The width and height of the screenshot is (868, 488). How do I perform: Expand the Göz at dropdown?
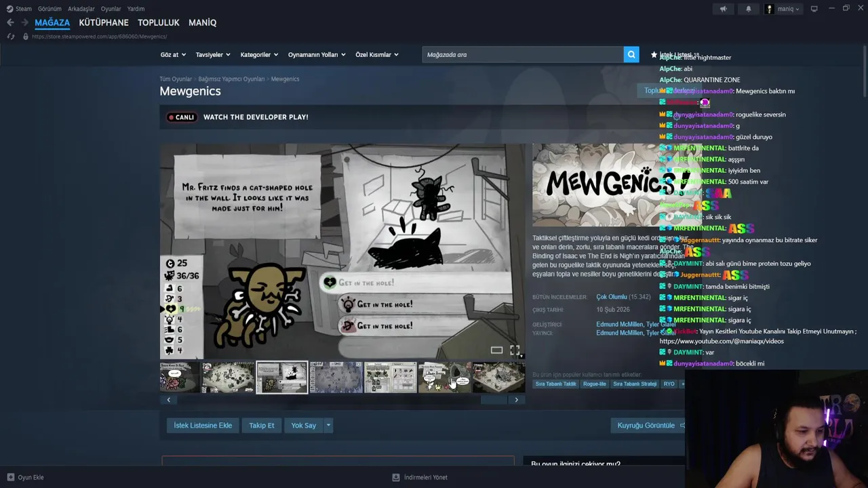pyautogui.click(x=173, y=54)
